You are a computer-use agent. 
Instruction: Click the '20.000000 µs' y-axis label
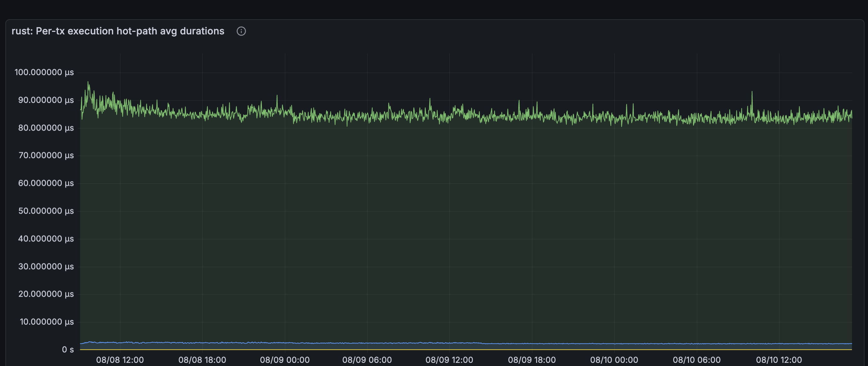(46, 294)
